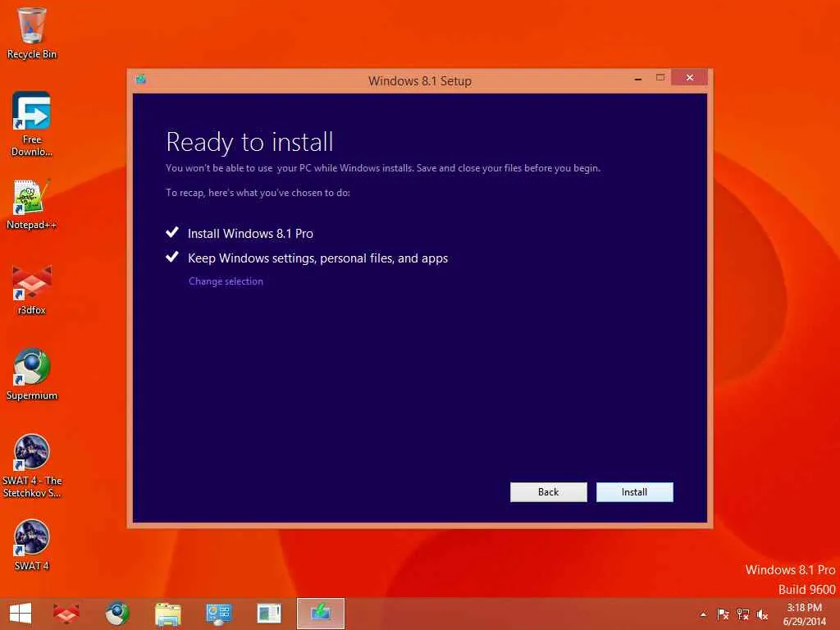This screenshot has height=630, width=840.
Task: Click the 'Ready to install' heading
Action: pyautogui.click(x=249, y=142)
